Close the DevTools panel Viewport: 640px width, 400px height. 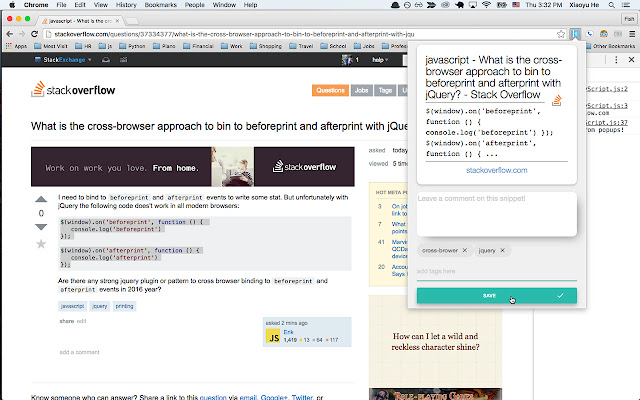click(x=631, y=60)
